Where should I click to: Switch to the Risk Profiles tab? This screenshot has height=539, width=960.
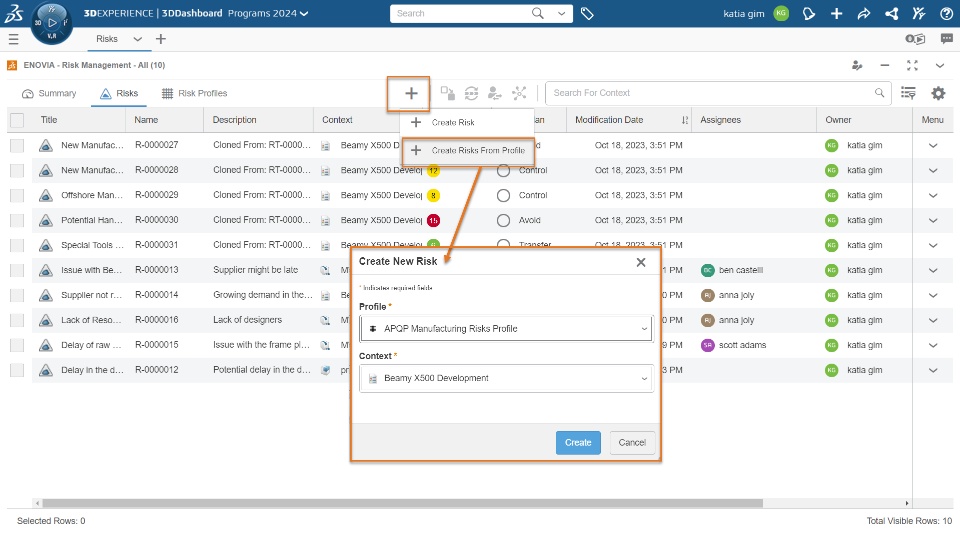[x=194, y=93]
